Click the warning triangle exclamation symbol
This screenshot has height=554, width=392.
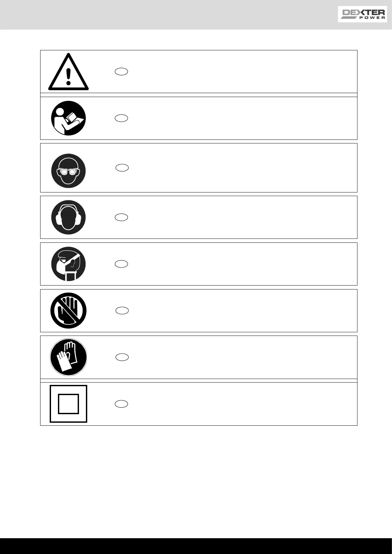pos(68,72)
